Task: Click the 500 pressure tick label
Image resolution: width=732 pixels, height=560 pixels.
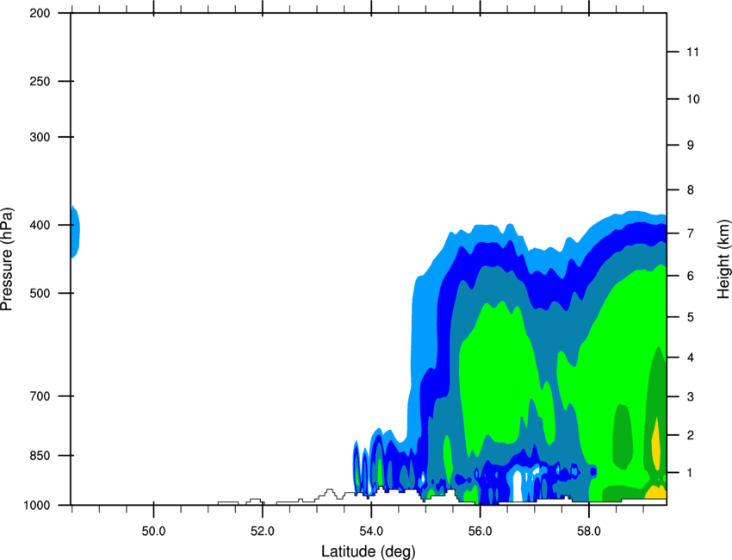Action: [x=40, y=293]
